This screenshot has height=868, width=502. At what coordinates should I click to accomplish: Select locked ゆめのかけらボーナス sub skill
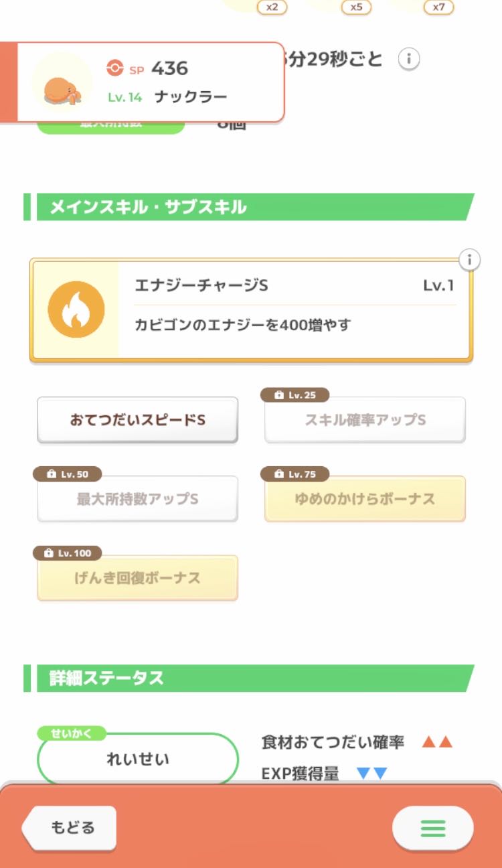tap(365, 499)
